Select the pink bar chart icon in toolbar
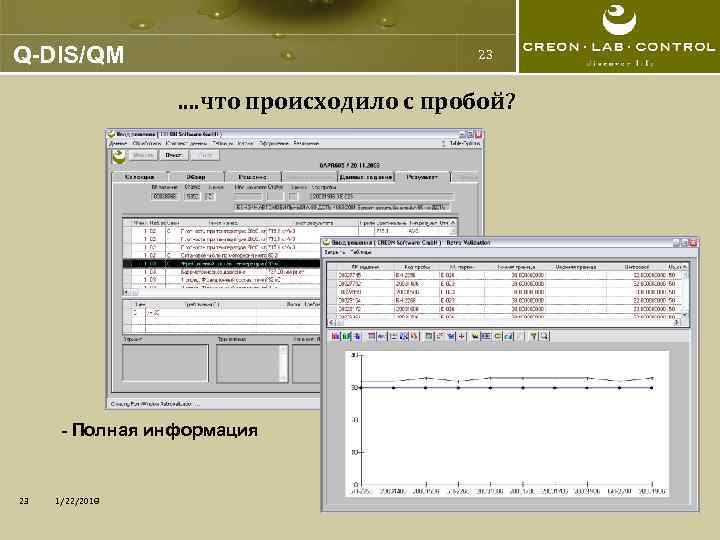 336,336
